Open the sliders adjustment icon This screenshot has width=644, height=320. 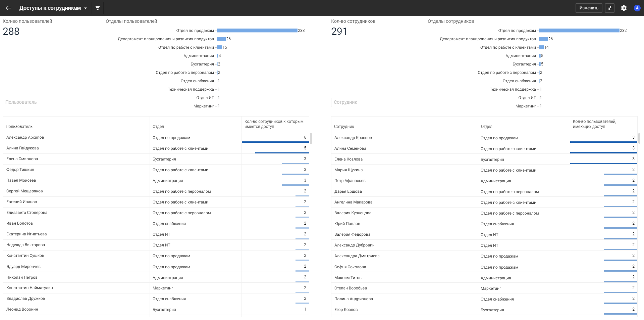pos(610,8)
